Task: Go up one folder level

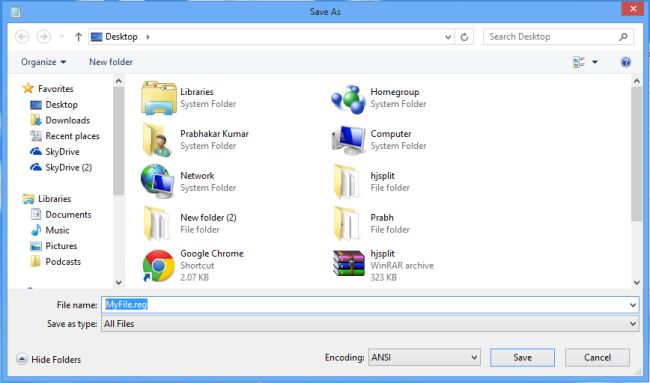Action: 78,37
